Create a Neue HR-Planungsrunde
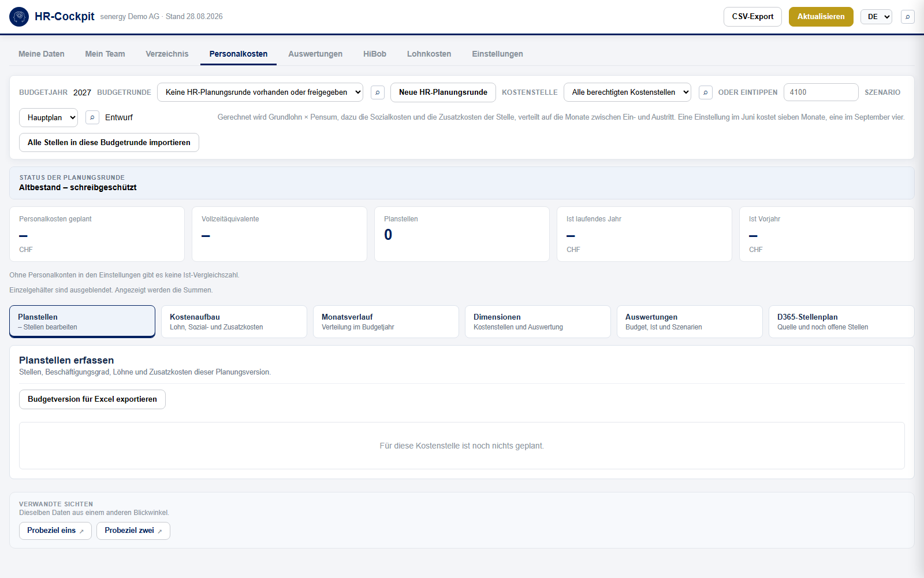The image size is (924, 578). 443,92
